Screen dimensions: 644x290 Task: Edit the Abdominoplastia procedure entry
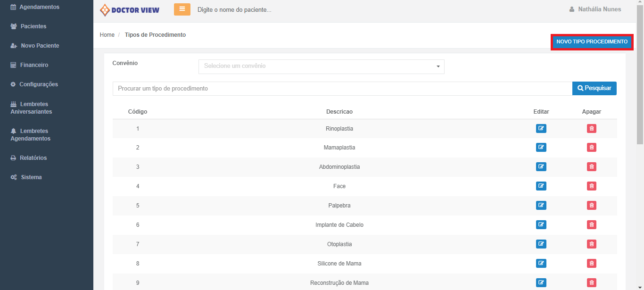coord(541,167)
